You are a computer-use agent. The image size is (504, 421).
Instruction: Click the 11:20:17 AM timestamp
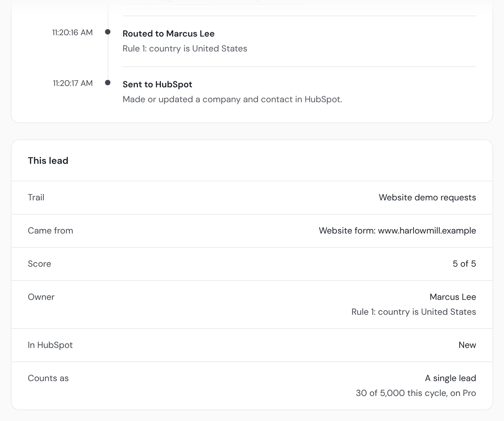click(x=72, y=83)
